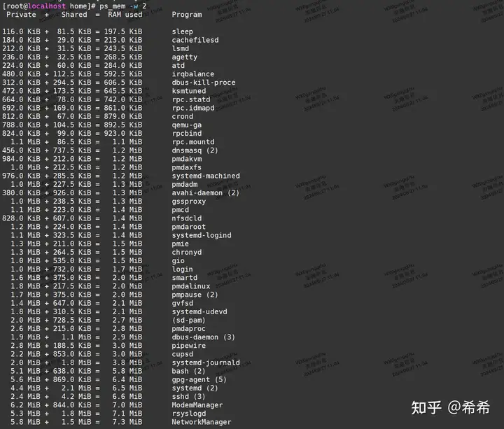This screenshot has height=429, width=504.
Task: Click the '926.0 KiB' shared memory value
Action: click(72, 193)
